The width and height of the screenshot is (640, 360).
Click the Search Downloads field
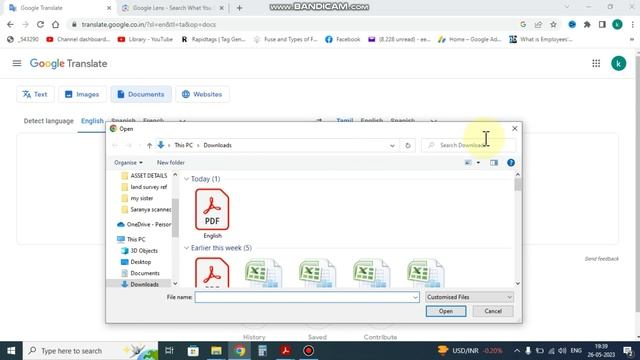point(468,145)
